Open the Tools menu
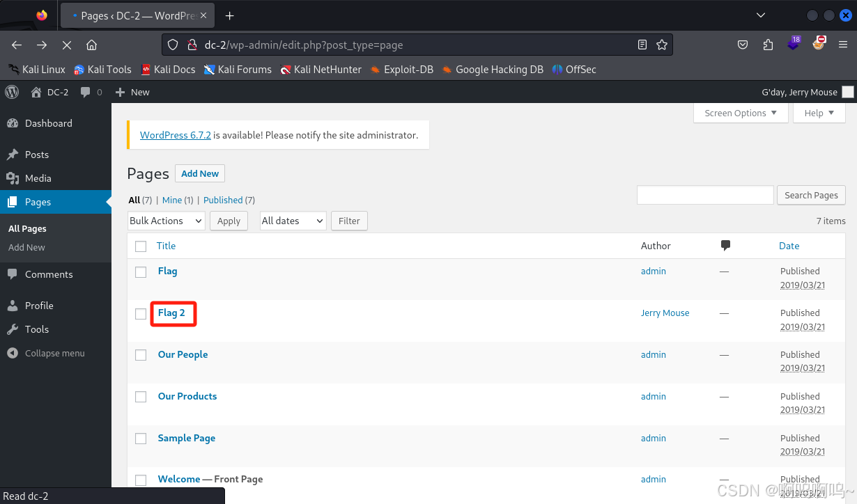 coord(56,329)
